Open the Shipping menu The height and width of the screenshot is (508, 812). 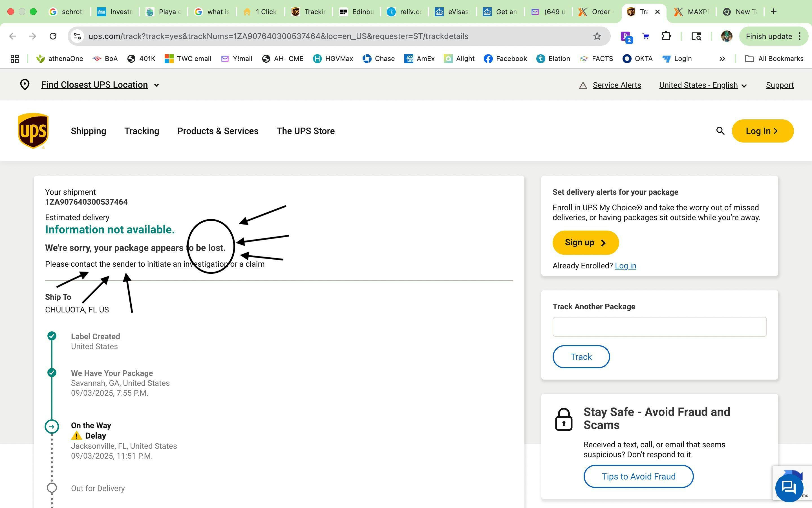[88, 131]
